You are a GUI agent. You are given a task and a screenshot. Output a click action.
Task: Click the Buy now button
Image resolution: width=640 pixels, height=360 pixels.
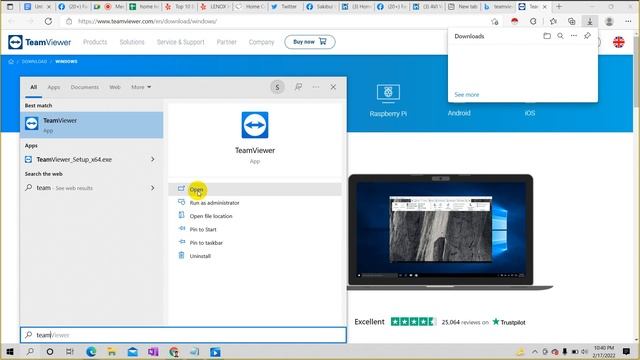(x=310, y=42)
